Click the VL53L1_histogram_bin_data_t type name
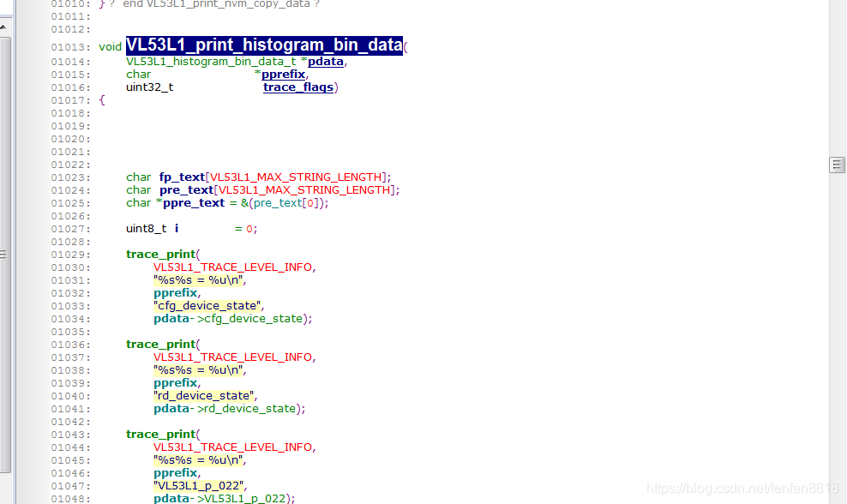Viewport: 847px width, 504px height. click(211, 62)
